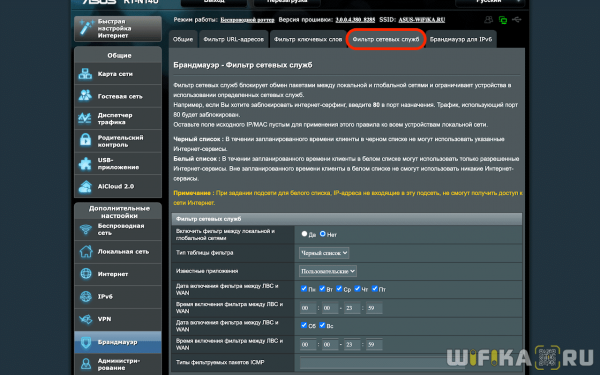Click the Брандмауэр shield icon

pyautogui.click(x=86, y=342)
